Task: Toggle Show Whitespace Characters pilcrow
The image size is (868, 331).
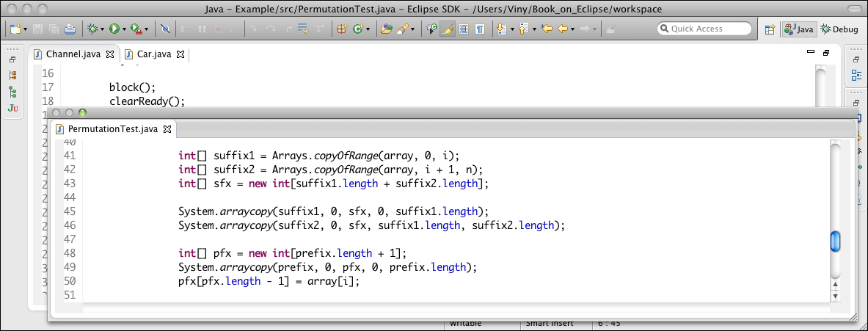Action: [480, 29]
